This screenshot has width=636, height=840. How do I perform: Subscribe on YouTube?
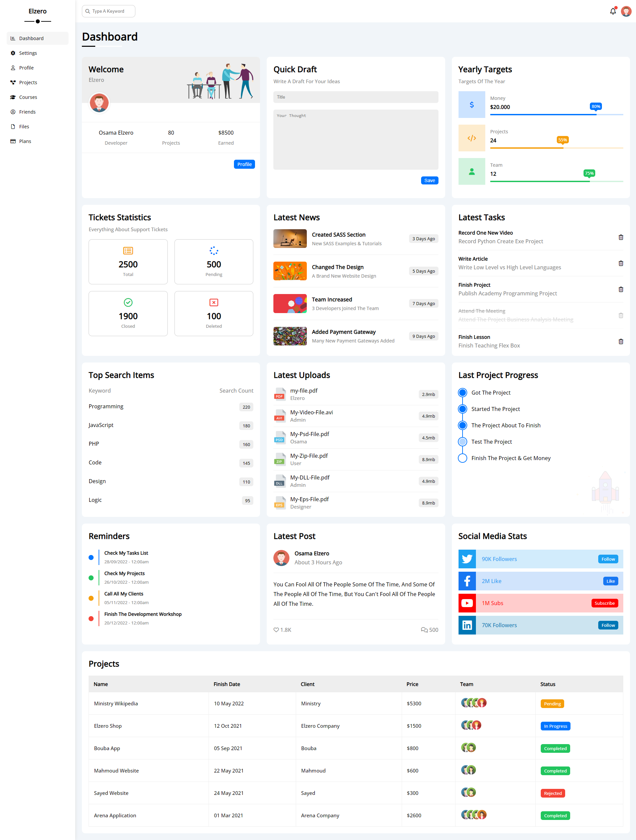[605, 603]
